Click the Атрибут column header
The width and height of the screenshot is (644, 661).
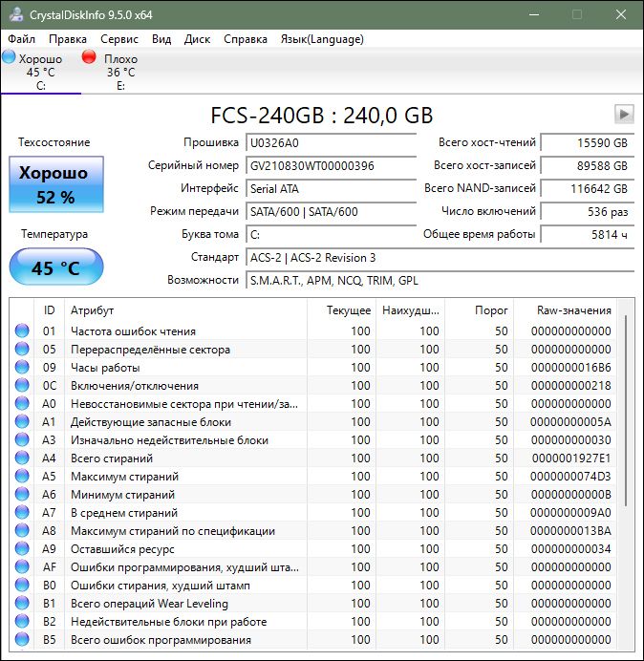[x=185, y=310]
